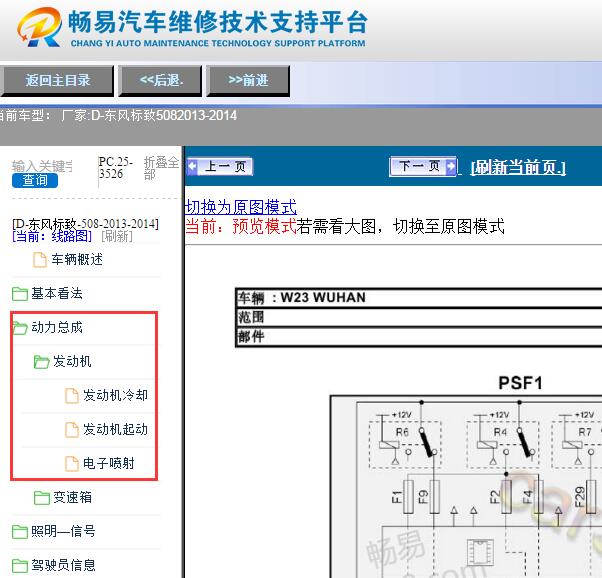Click page icon beside 电子喷射
The width and height of the screenshot is (602, 578).
(72, 464)
